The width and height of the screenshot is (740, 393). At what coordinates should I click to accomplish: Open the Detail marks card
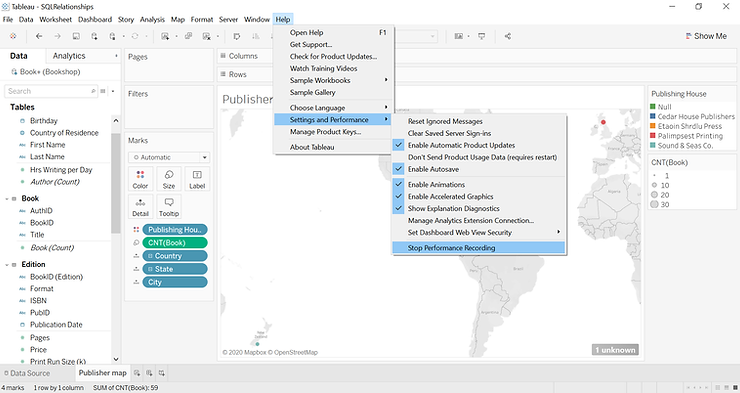[x=140, y=207]
